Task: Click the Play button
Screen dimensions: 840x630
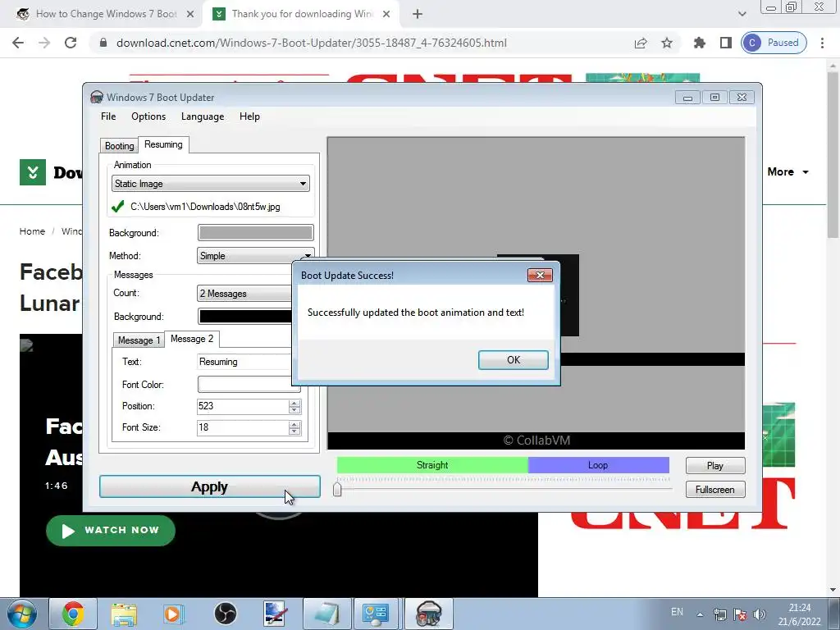Action: tap(715, 466)
